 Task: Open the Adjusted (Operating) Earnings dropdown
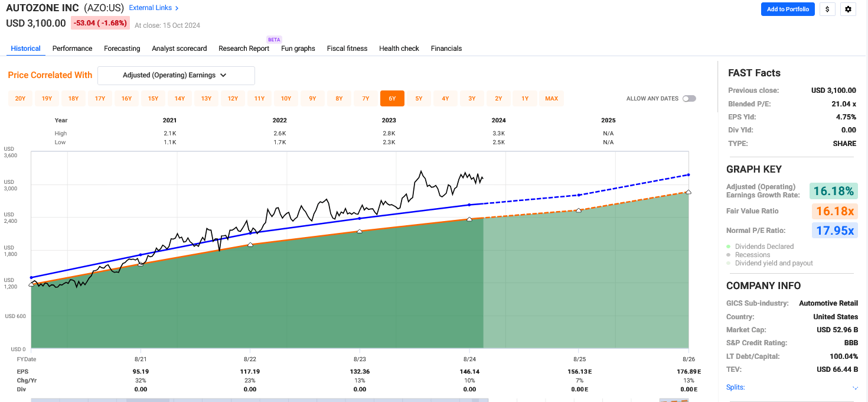click(x=176, y=76)
